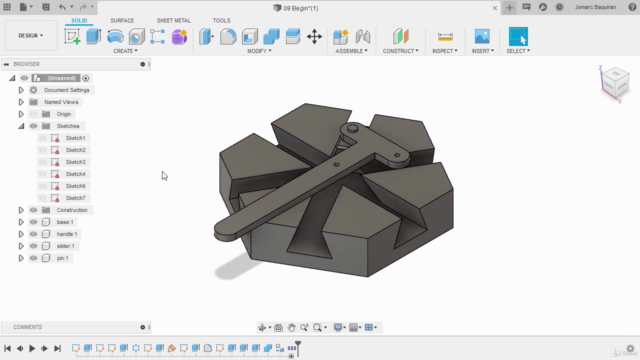Select the Fillet tool
This screenshot has width=640, height=360.
(x=228, y=37)
